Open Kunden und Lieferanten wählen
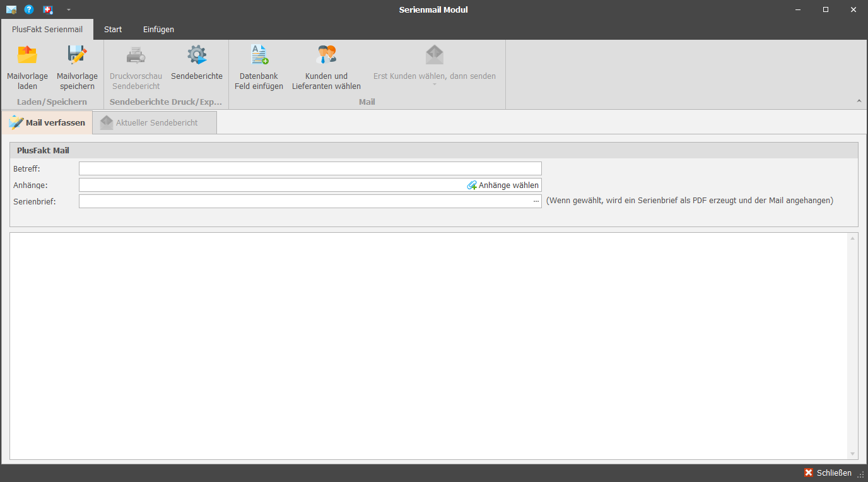 coord(326,68)
